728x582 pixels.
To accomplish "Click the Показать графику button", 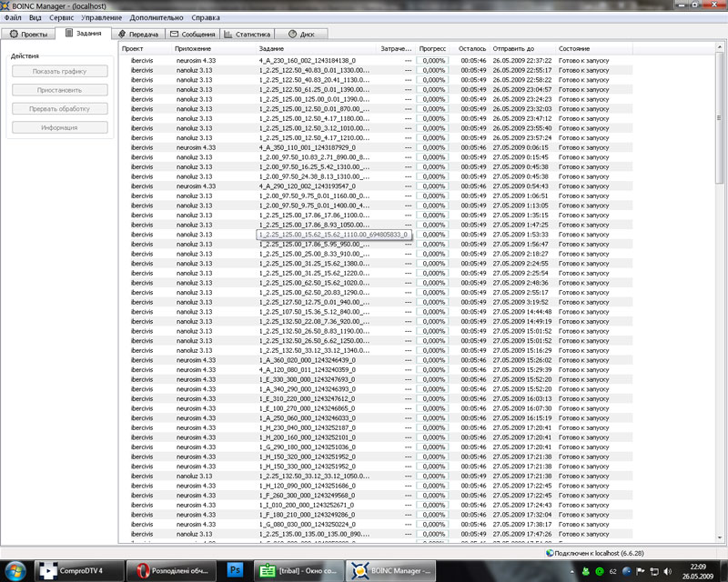I will pos(60,71).
